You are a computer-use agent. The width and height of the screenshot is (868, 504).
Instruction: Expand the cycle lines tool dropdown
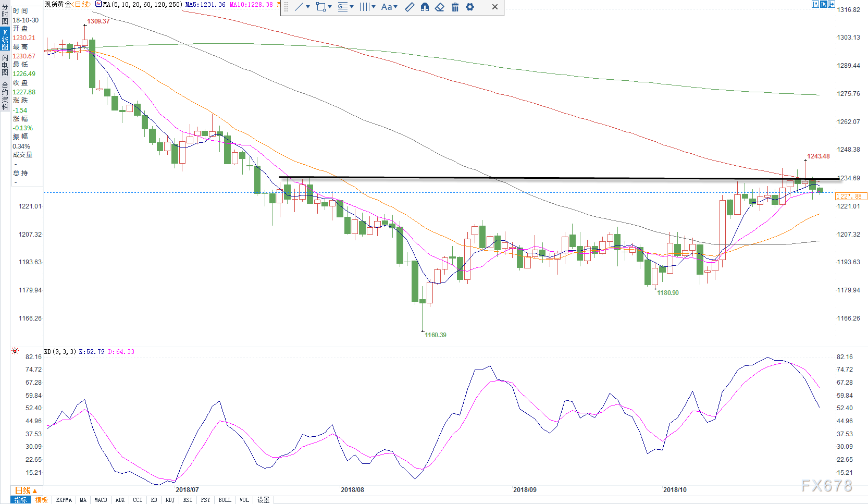pos(374,7)
